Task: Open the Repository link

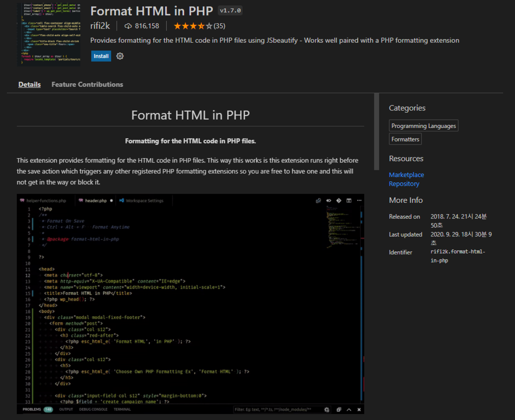Action: (404, 184)
